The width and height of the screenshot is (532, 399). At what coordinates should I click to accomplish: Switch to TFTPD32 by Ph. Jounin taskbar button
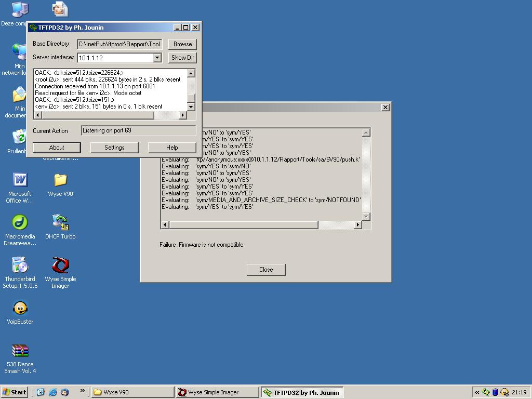[x=302, y=392]
